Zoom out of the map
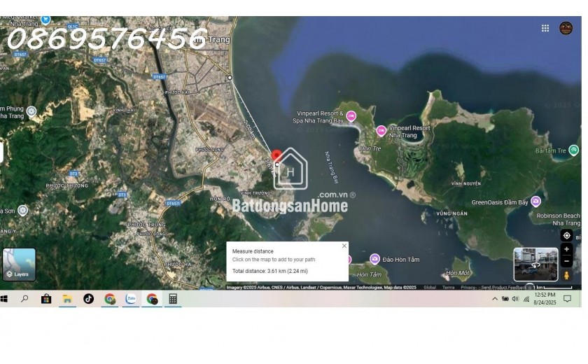The image size is (588, 364). click(566, 261)
